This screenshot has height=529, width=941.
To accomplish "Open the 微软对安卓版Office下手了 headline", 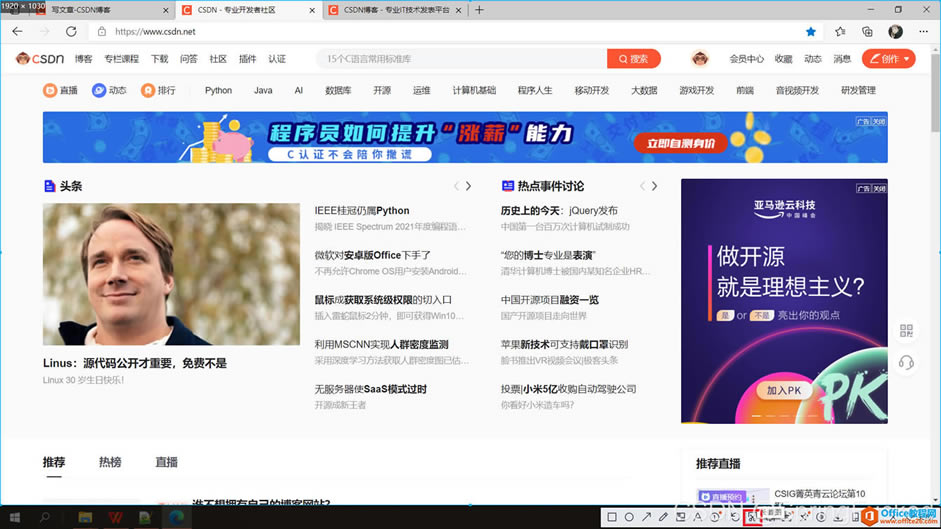I will tap(373, 255).
